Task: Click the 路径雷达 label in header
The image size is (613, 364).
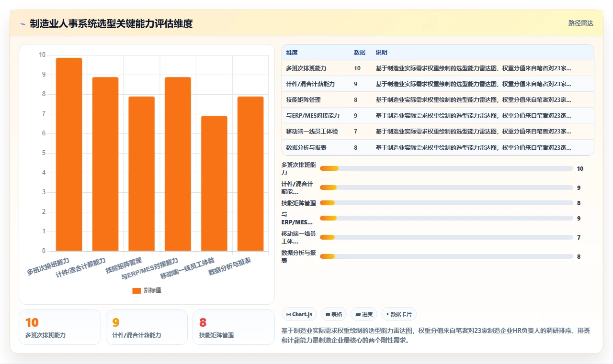Action: 580,23
